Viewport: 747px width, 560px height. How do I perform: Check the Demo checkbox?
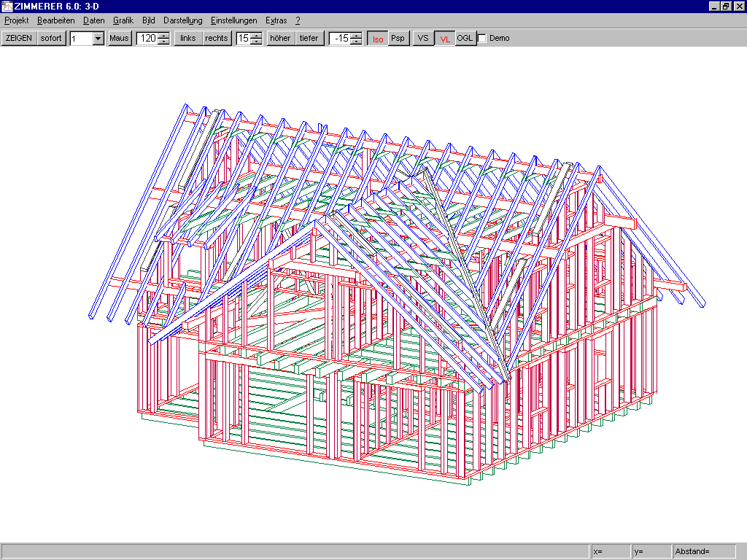tap(481, 39)
